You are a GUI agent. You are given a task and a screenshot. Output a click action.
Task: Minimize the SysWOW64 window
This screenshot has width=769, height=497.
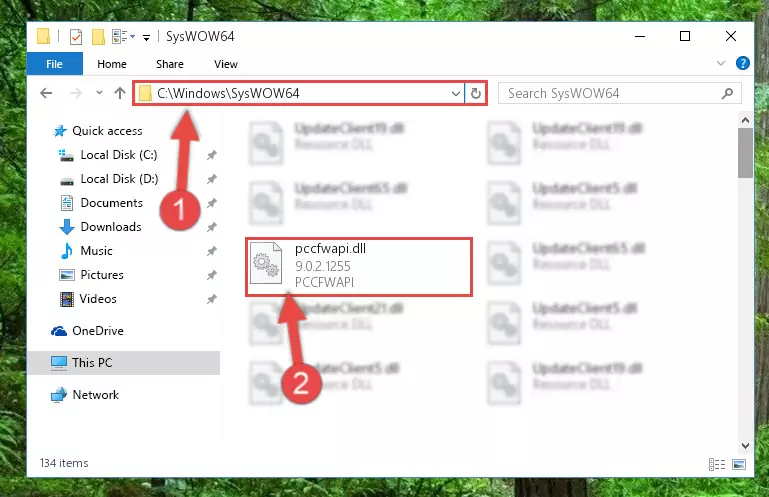coord(640,36)
